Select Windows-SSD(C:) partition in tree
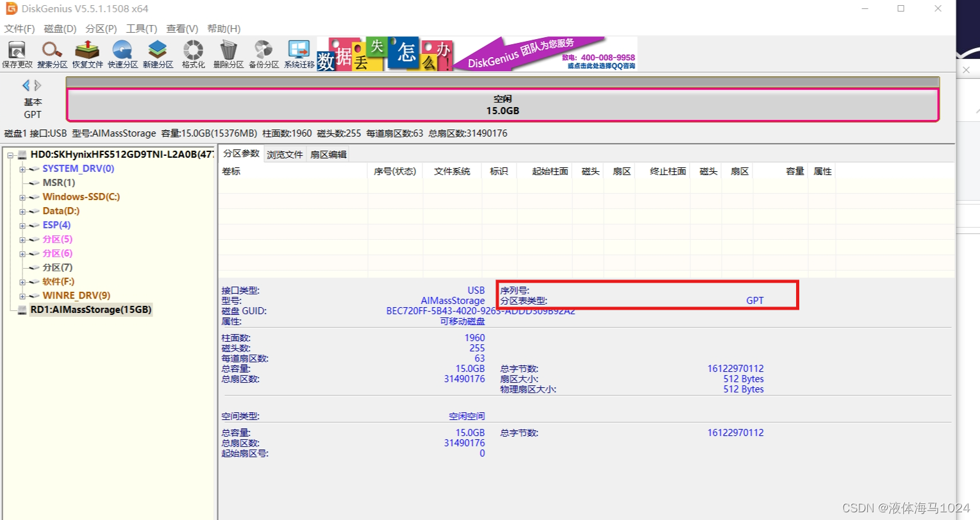 tap(81, 197)
